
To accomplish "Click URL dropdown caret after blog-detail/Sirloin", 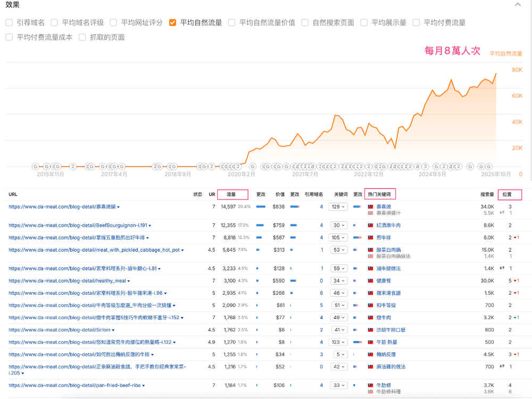I will click(113, 330).
